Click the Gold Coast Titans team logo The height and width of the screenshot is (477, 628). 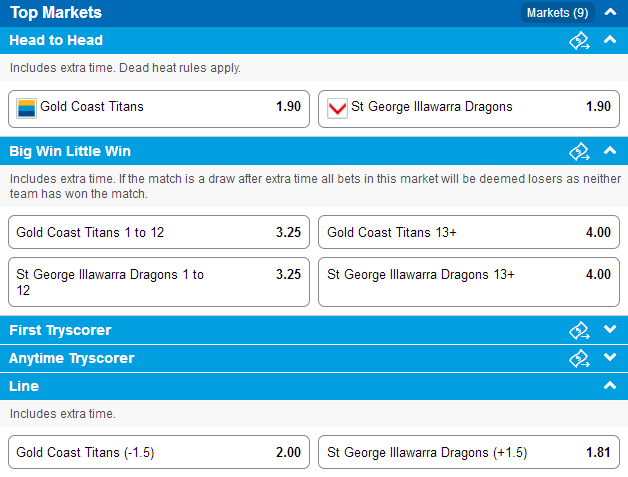[26, 109]
